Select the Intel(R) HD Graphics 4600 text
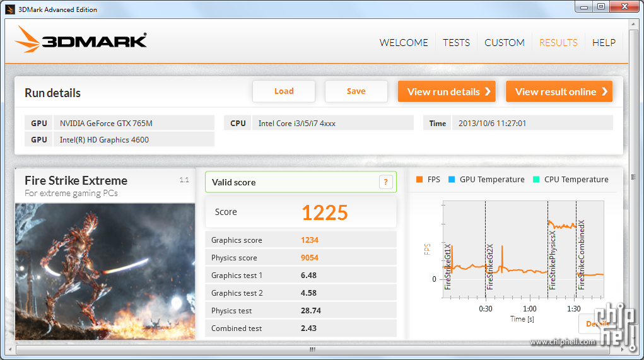 point(104,139)
